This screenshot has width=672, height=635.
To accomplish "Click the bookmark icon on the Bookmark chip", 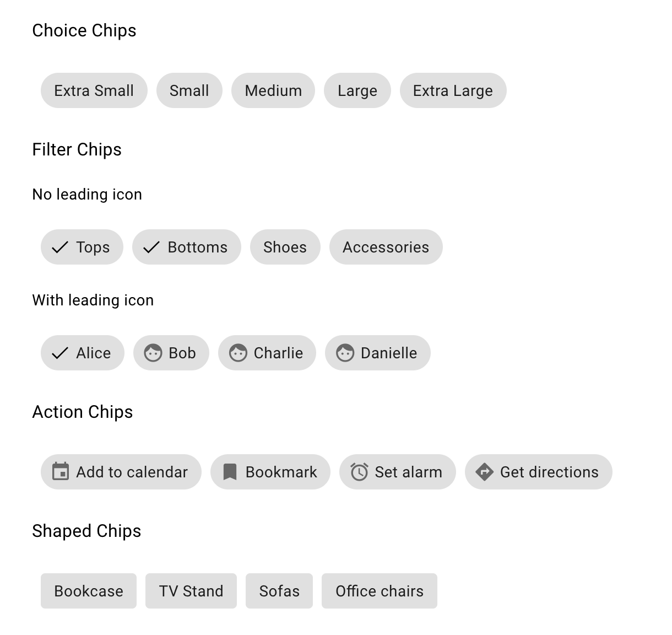I will 230,472.
